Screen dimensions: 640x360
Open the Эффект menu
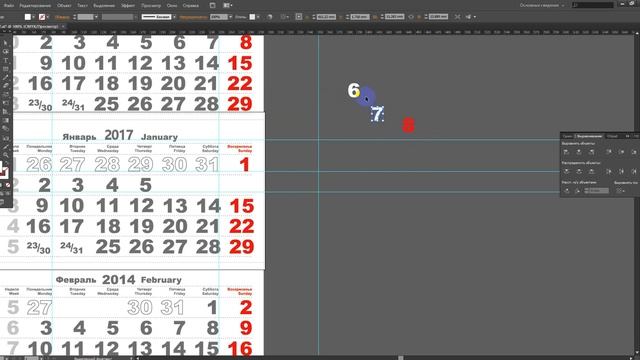pyautogui.click(x=128, y=6)
